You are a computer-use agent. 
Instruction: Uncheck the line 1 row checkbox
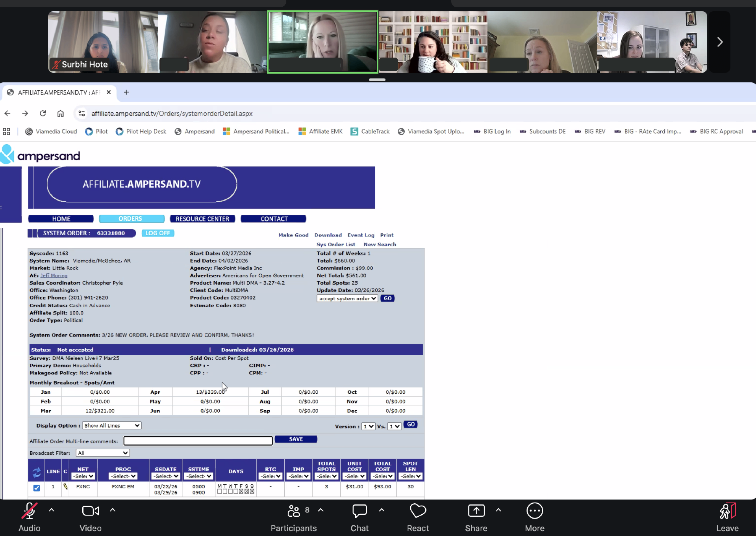(x=37, y=488)
